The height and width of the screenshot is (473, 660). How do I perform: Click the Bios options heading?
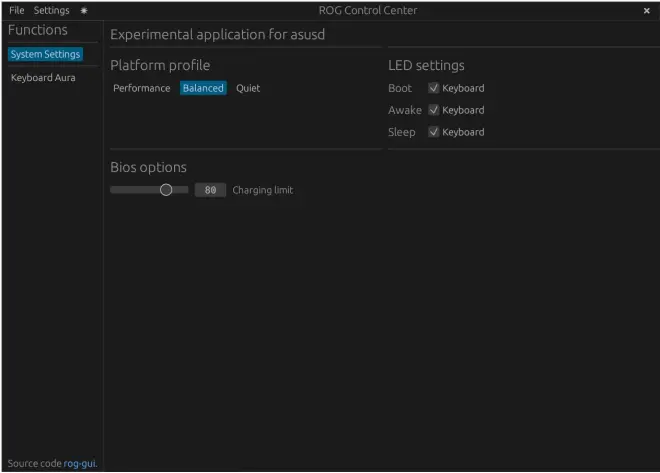click(148, 167)
